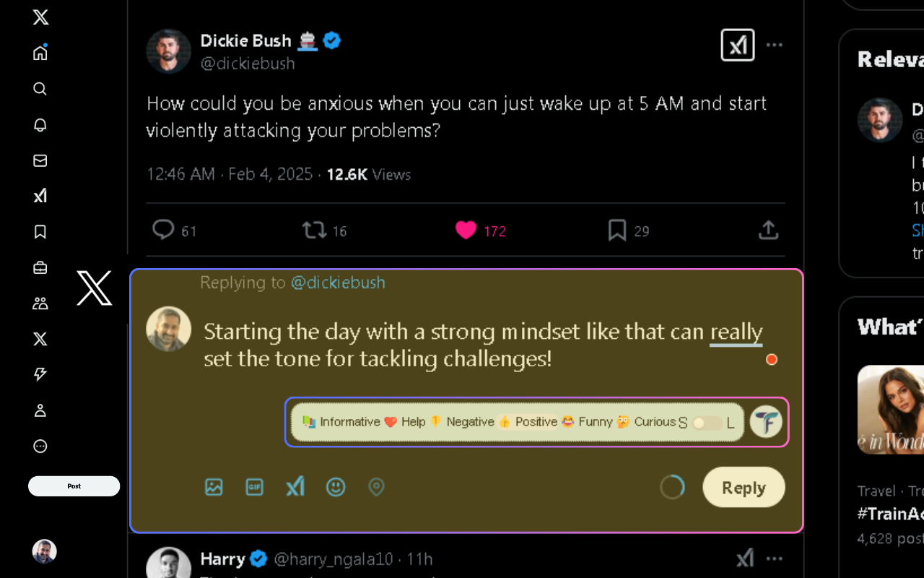Attach a GIF to the reply
This screenshot has width=924, height=578.
255,487
